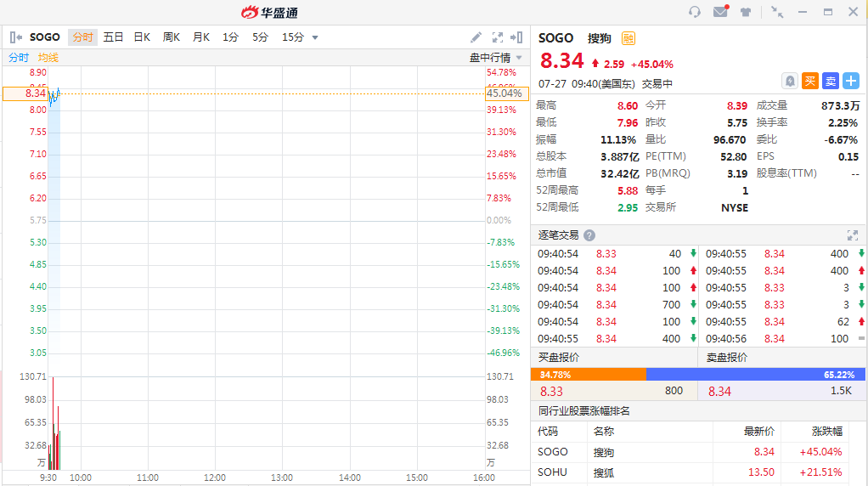Click the 融 margin badge
The width and height of the screenshot is (868, 486).
(x=628, y=38)
